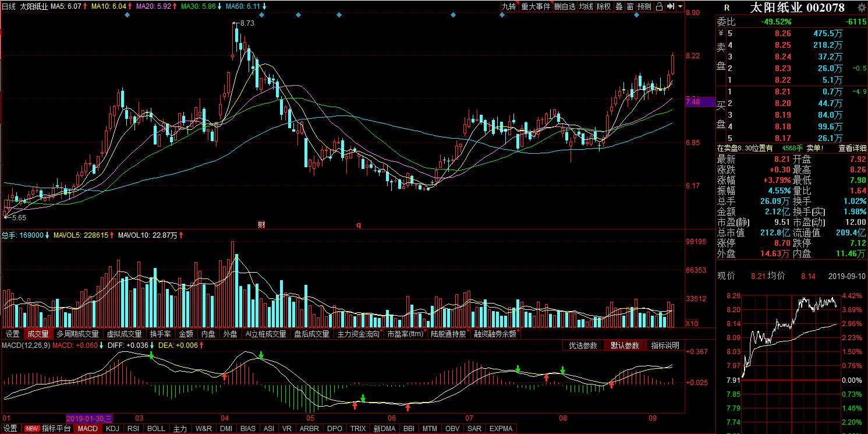Click the MACD(12,26,9) parameter label
This screenshot has width=868, height=434.
click(26, 345)
